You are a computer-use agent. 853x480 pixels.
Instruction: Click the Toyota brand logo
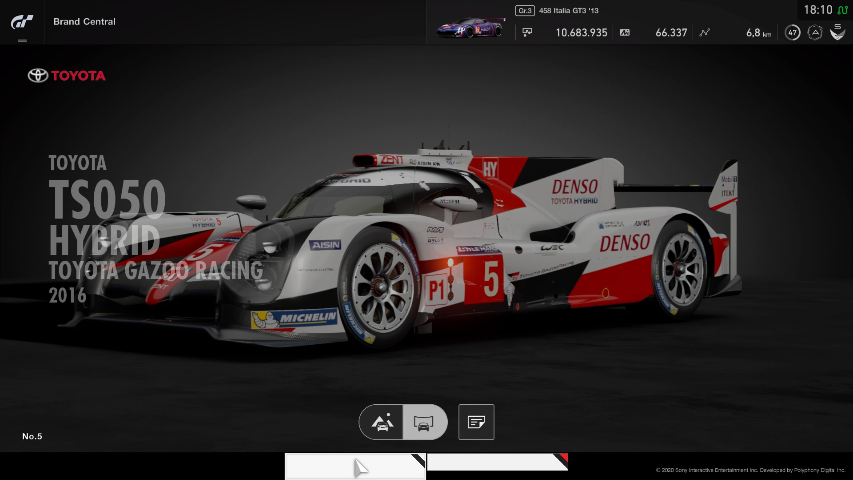tap(66, 75)
